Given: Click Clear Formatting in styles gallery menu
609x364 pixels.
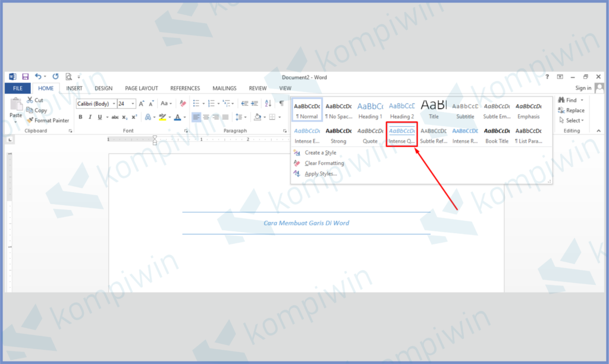Looking at the screenshot, I should click(324, 163).
